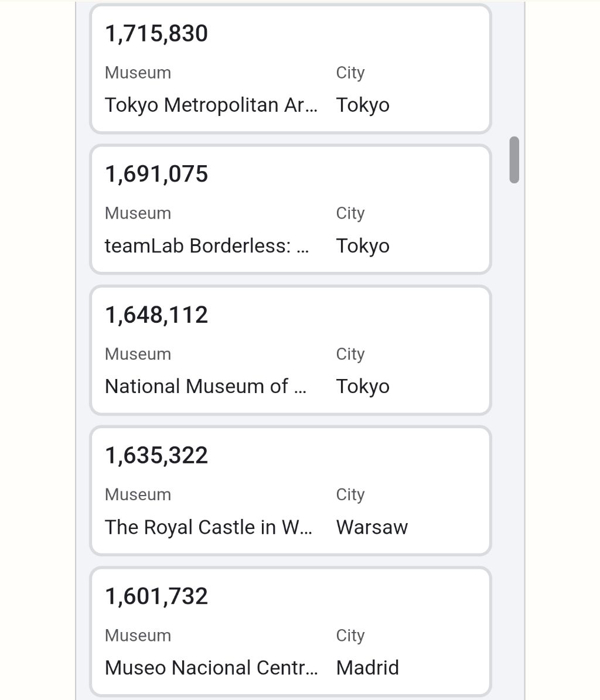600x700 pixels.
Task: Select the teamLab Borderless museum name
Action: (x=207, y=246)
